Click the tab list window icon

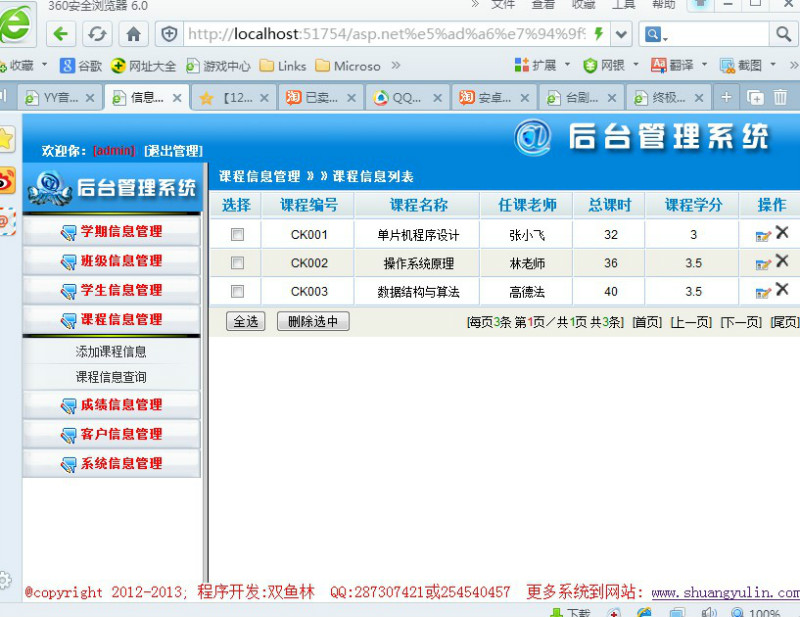pyautogui.click(x=755, y=97)
